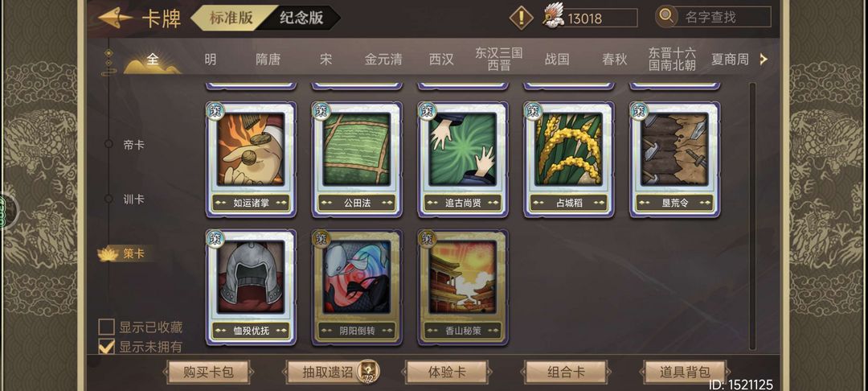Viewport: 868px width, 391px height.
Task: Click the magnifying glass search icon
Action: [666, 17]
